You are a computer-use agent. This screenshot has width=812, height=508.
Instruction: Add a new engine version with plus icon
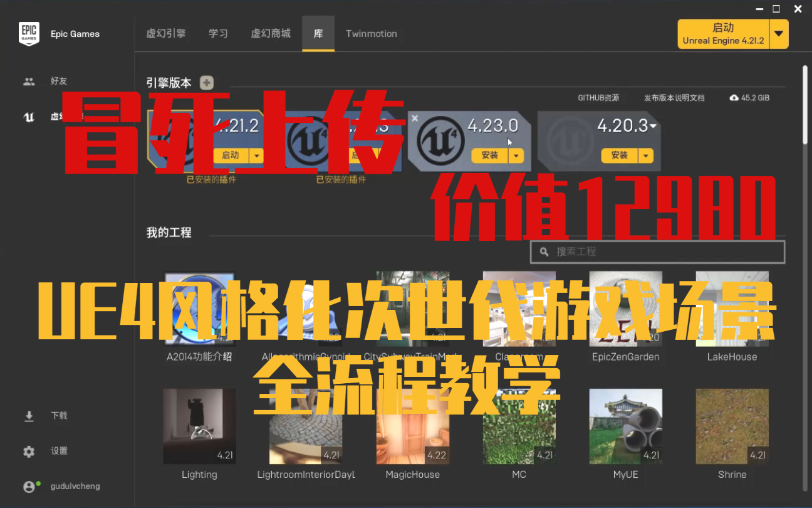pyautogui.click(x=206, y=83)
